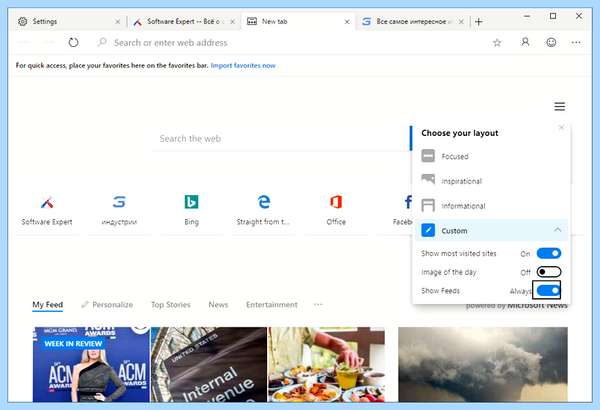Viewport: 600px width, 410px height.
Task: Open the ACM Awards week in review story
Action: click(x=91, y=364)
